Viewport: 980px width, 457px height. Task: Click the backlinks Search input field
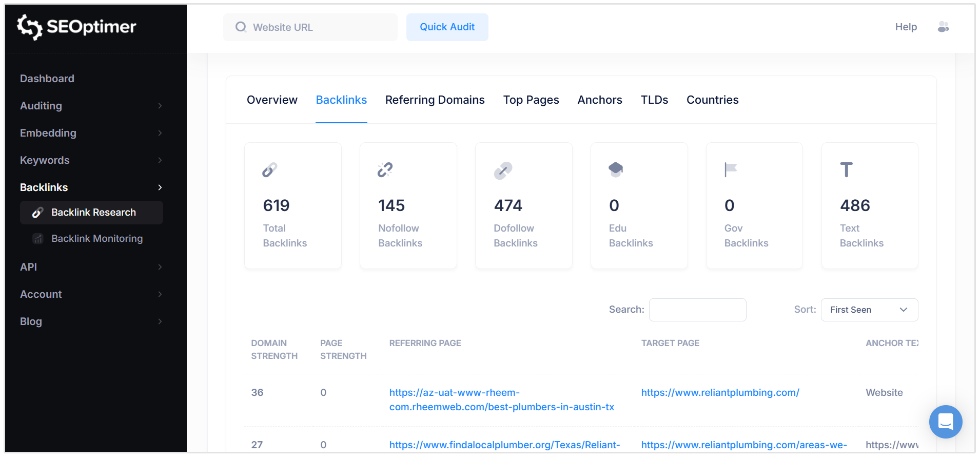tap(697, 310)
